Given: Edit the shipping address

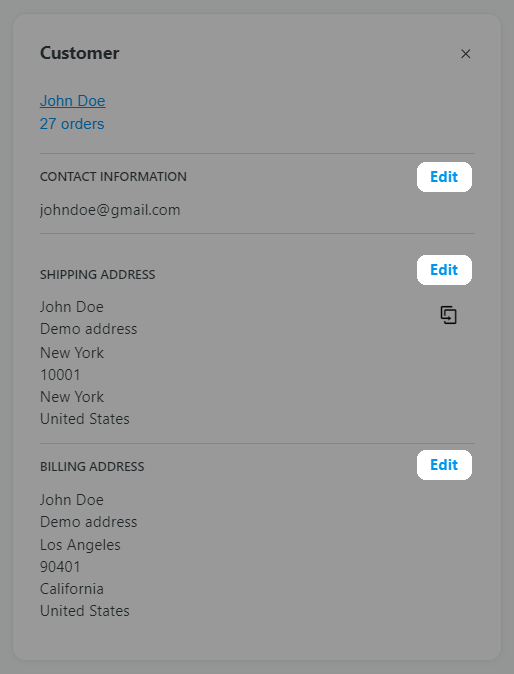Looking at the screenshot, I should click(444, 270).
